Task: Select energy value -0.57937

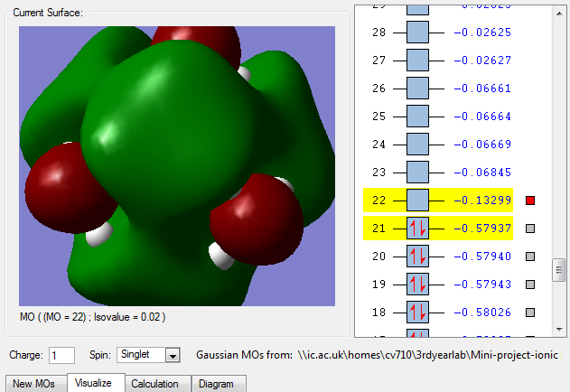Action: pos(482,229)
